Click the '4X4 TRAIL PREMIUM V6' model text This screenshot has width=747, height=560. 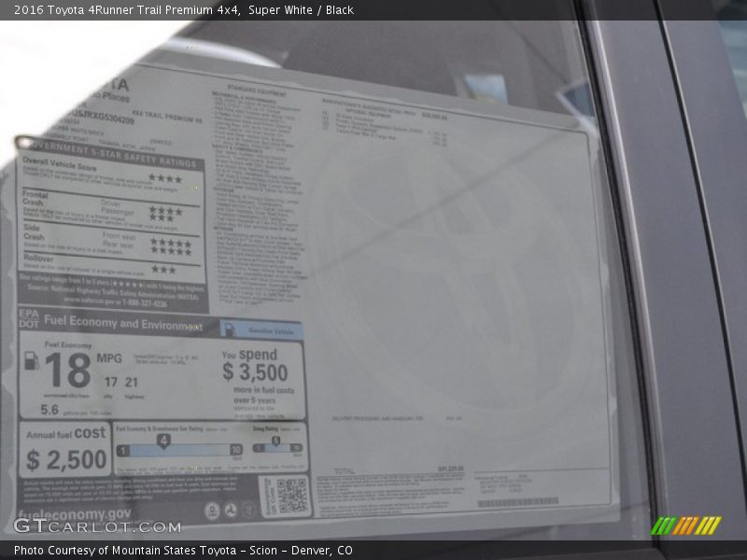pyautogui.click(x=167, y=117)
